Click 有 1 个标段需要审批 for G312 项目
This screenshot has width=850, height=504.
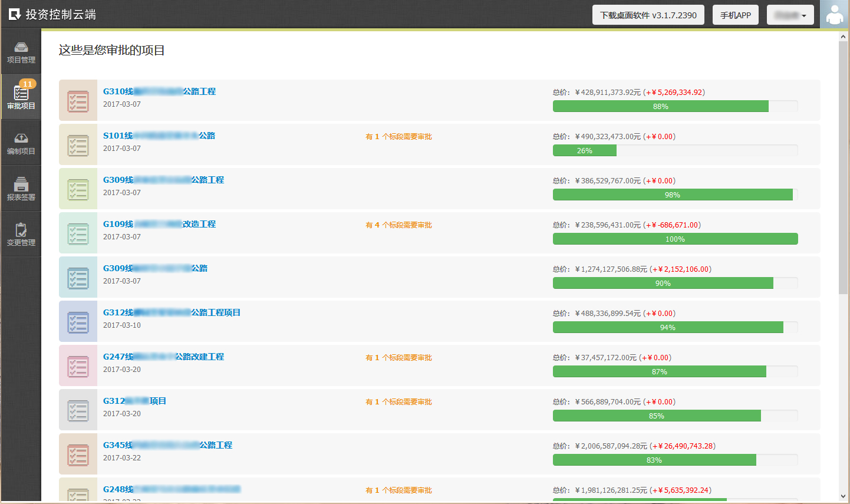point(398,402)
